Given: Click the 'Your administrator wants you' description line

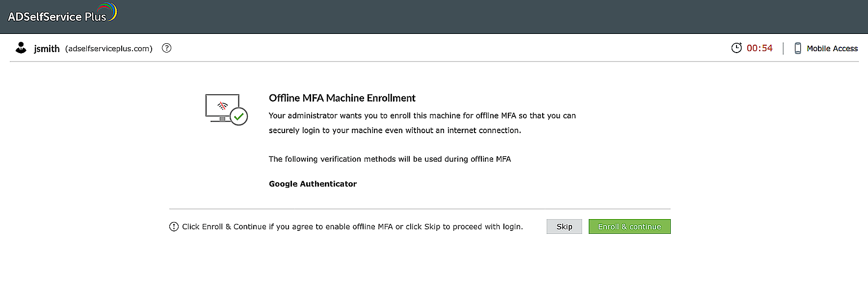Looking at the screenshot, I should click(x=422, y=115).
